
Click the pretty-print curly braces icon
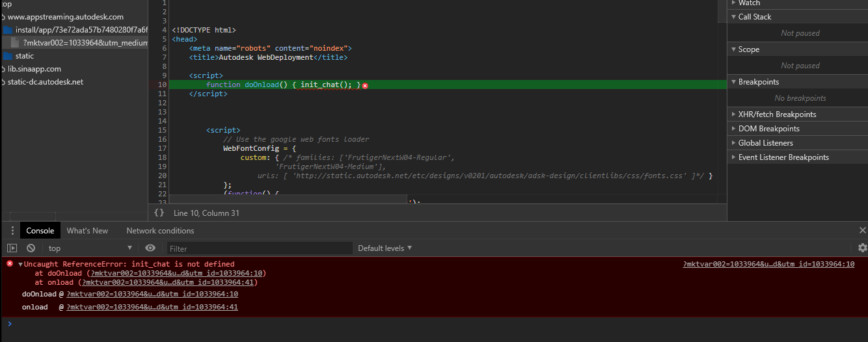tap(159, 213)
